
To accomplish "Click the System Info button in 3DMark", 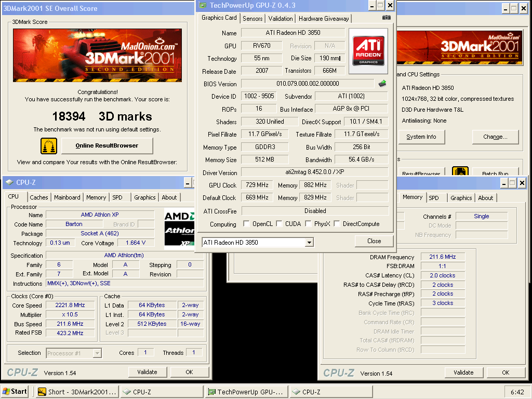I will click(x=421, y=137).
